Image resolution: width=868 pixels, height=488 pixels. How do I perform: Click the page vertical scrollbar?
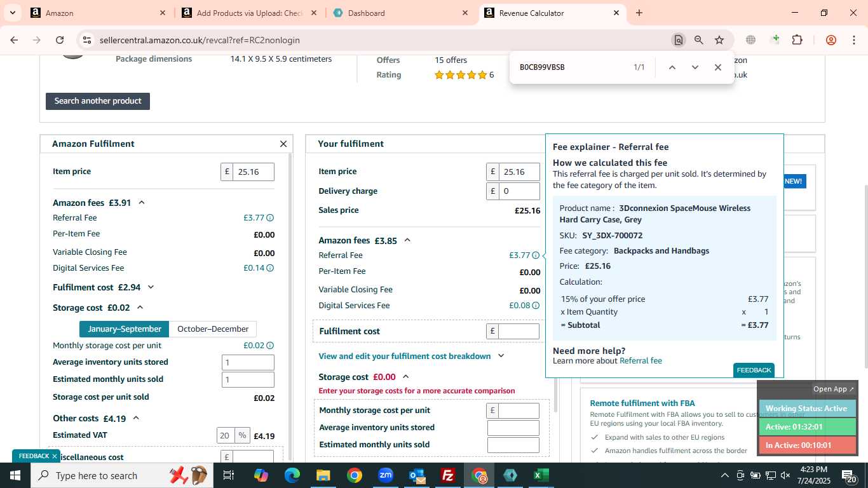[x=865, y=276]
